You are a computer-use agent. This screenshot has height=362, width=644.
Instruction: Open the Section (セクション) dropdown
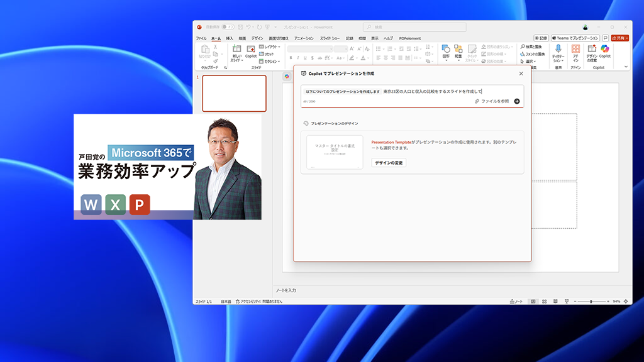[270, 62]
